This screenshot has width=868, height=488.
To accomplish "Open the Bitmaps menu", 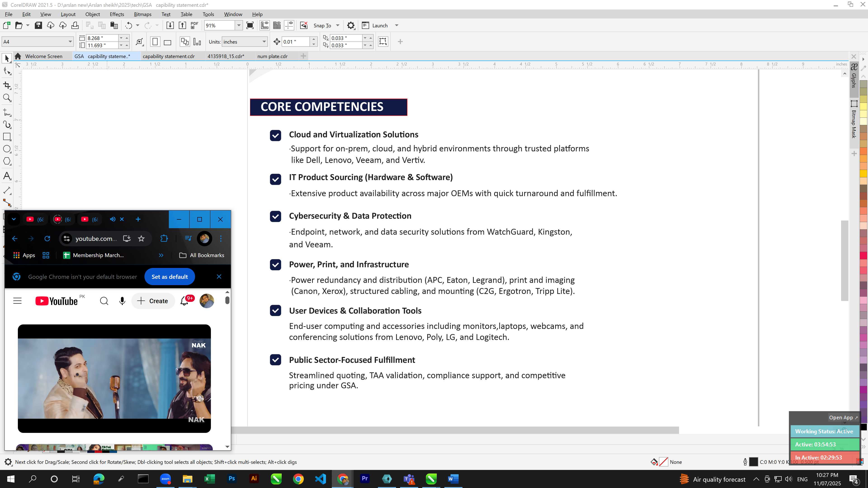I will (143, 14).
